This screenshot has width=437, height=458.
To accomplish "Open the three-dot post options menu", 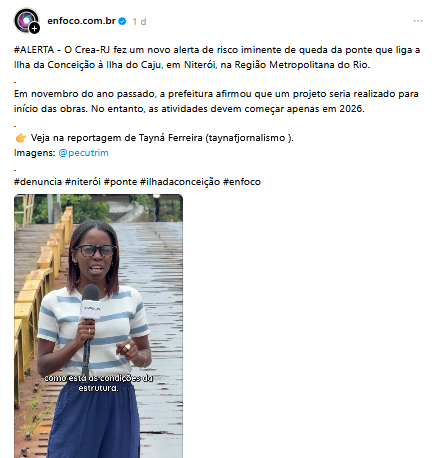I will click(x=418, y=21).
